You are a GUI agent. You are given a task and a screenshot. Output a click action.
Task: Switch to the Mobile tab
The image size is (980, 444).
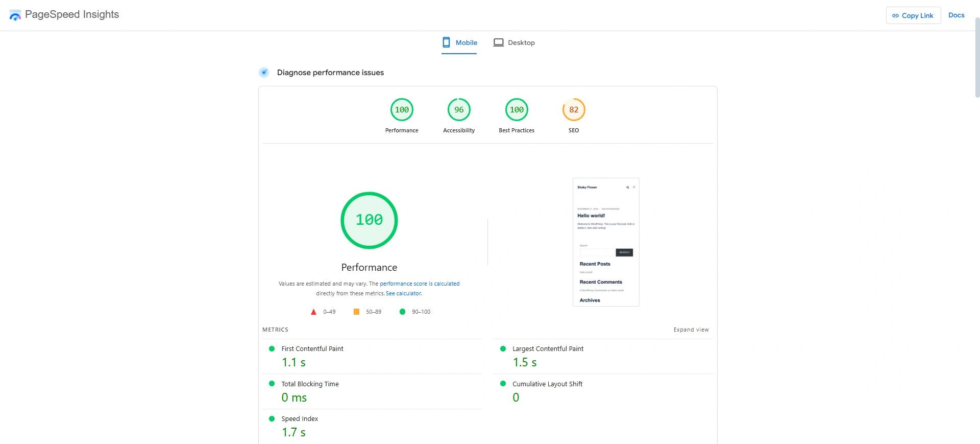(x=459, y=43)
